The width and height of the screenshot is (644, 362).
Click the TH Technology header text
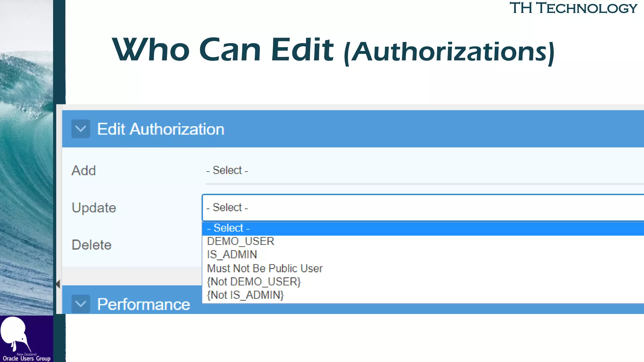click(x=573, y=8)
